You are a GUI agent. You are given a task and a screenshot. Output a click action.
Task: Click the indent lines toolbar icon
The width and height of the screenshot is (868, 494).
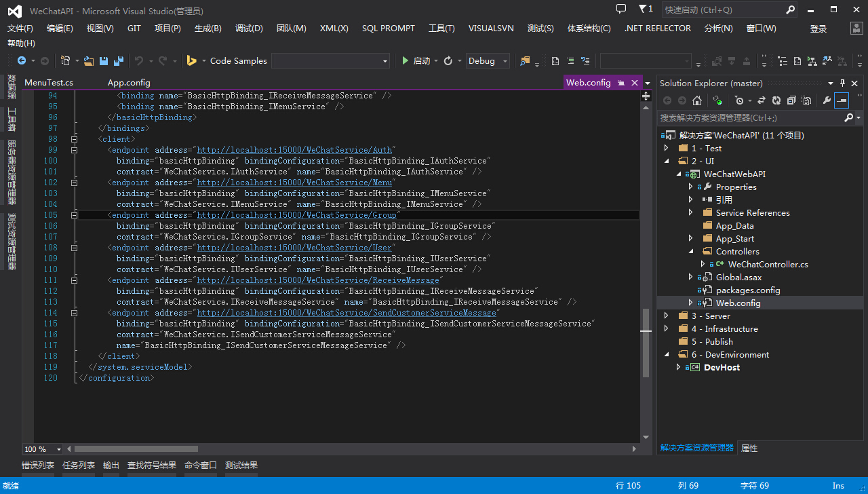click(570, 60)
